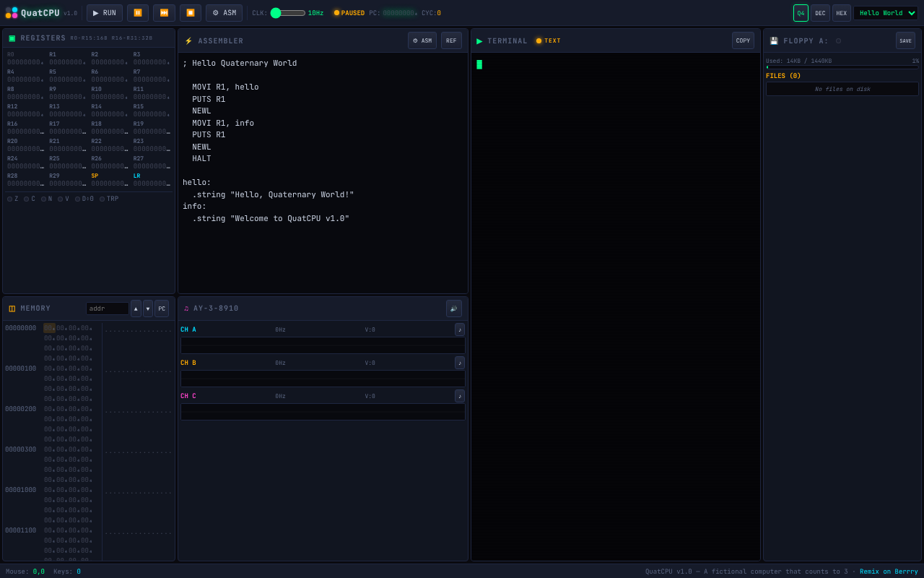Move memory view down with down arrow
This screenshot has height=578, width=924.
(x=148, y=309)
